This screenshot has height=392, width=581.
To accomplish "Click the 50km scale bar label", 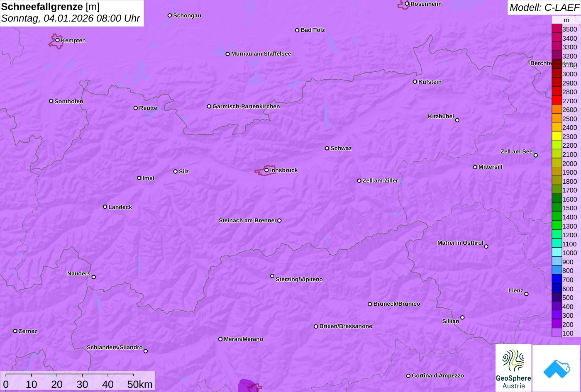I will pyautogui.click(x=140, y=385).
